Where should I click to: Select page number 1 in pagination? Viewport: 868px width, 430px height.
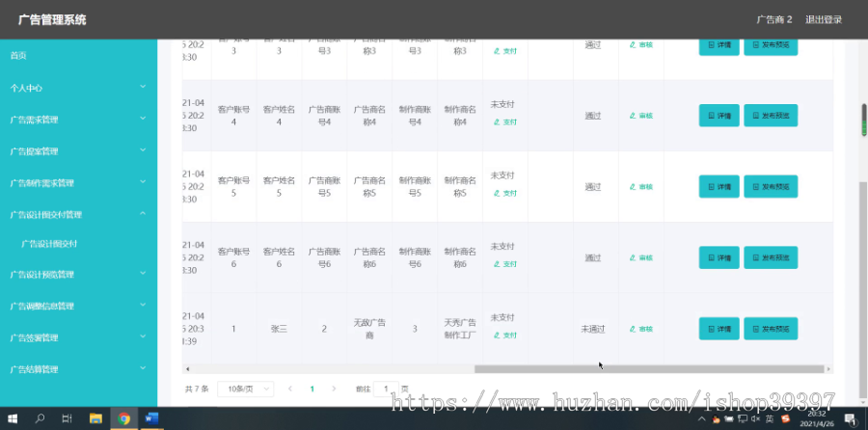pyautogui.click(x=312, y=390)
